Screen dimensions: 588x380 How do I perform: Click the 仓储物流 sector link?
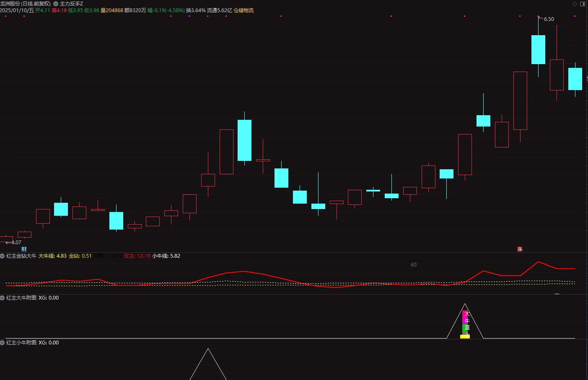click(243, 10)
